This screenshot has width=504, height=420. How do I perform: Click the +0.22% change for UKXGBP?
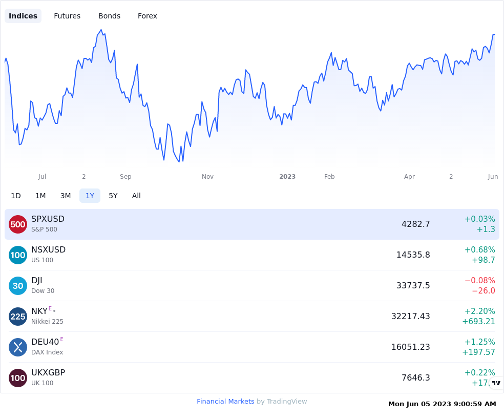pyautogui.click(x=480, y=373)
